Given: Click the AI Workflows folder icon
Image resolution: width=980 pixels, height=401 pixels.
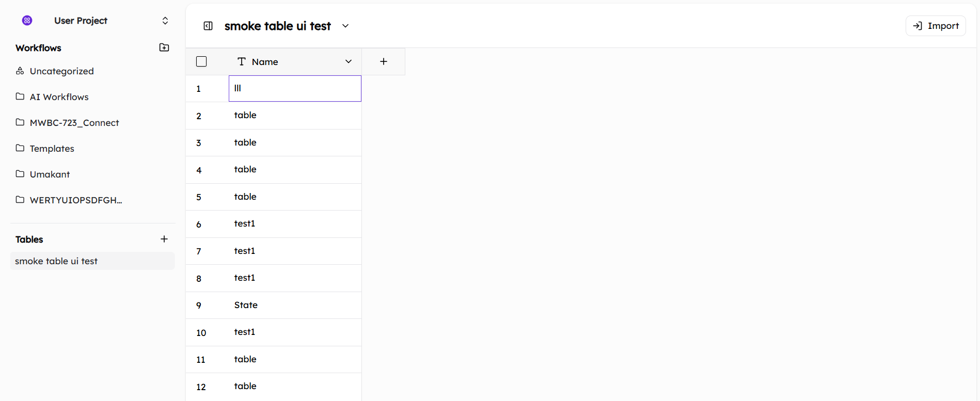Looking at the screenshot, I should (x=20, y=97).
